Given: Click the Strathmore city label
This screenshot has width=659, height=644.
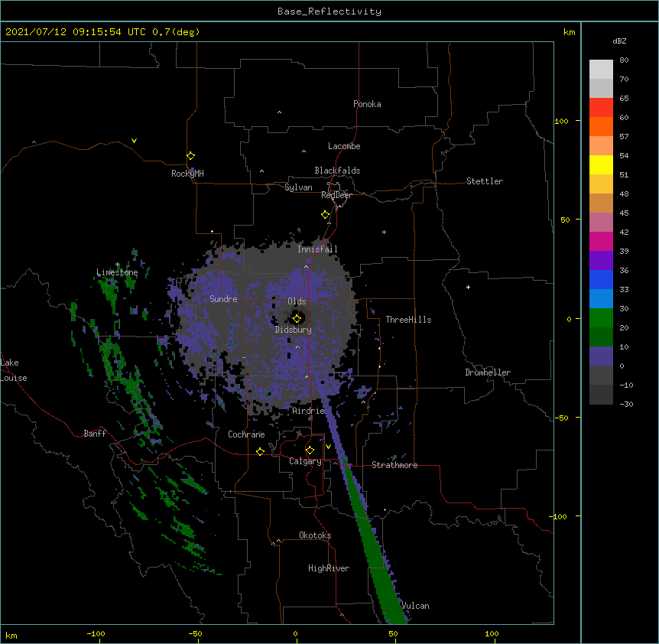Looking at the screenshot, I should coord(394,465).
